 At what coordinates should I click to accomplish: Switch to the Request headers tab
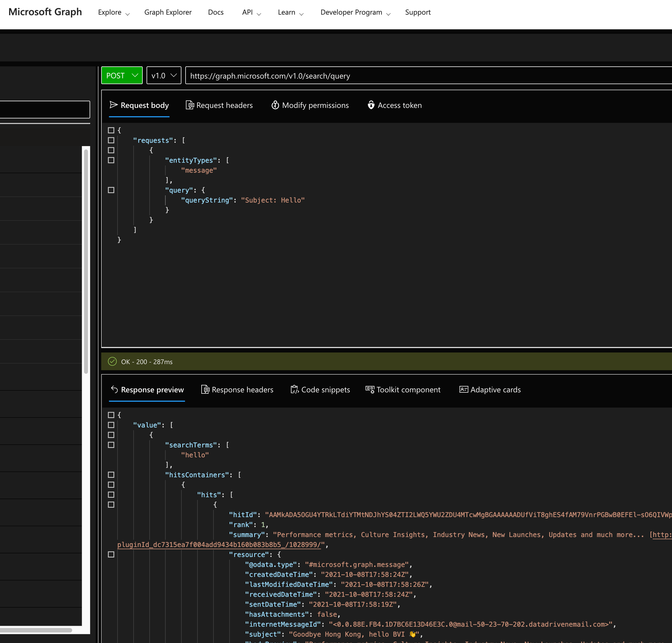[x=219, y=105]
